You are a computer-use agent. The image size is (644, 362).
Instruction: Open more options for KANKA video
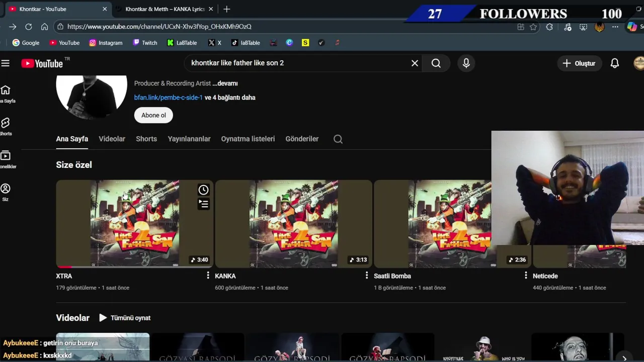coord(367,276)
